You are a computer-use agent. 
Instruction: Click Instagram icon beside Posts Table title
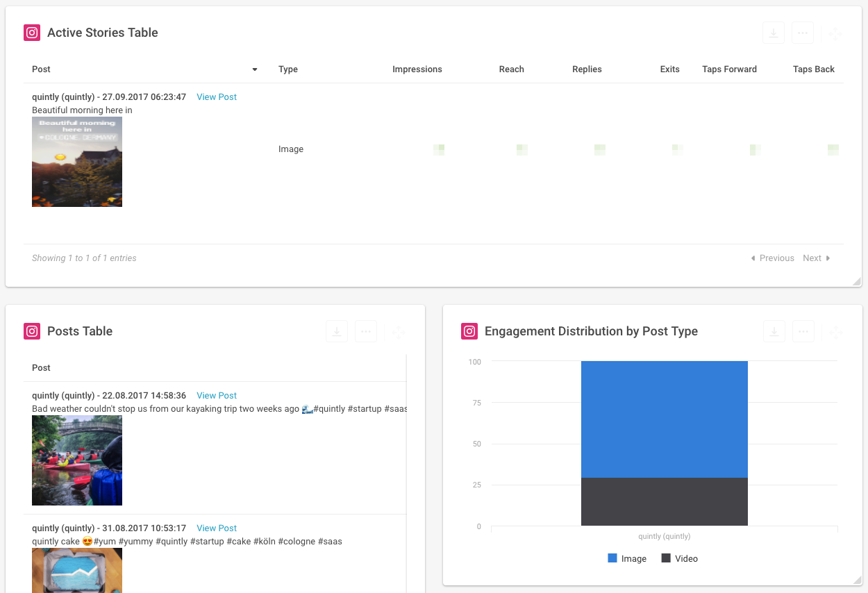(x=32, y=331)
